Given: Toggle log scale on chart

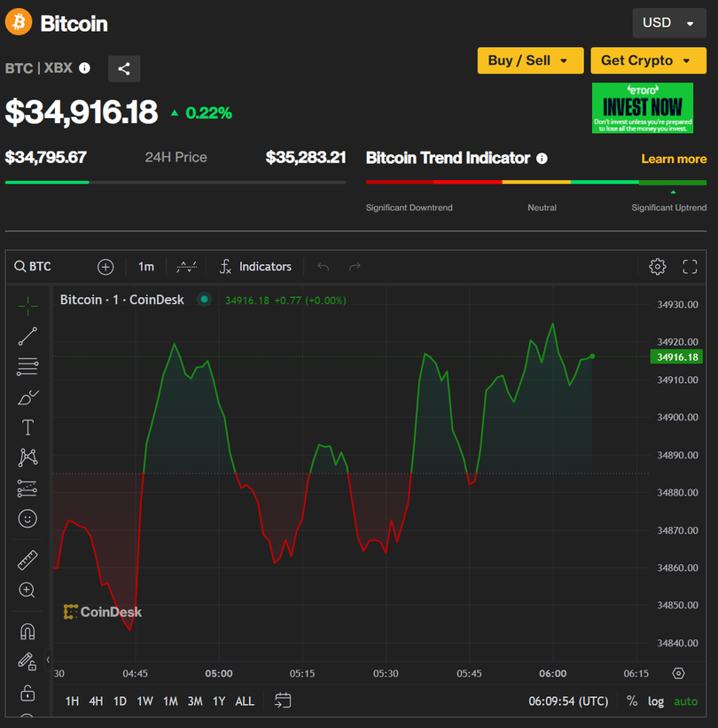Looking at the screenshot, I should (655, 701).
